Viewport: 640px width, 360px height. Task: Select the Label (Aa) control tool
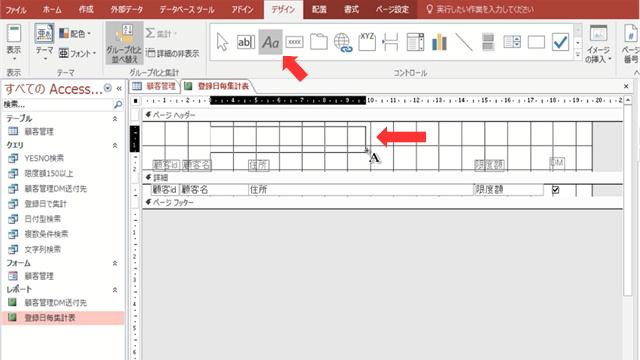[270, 42]
